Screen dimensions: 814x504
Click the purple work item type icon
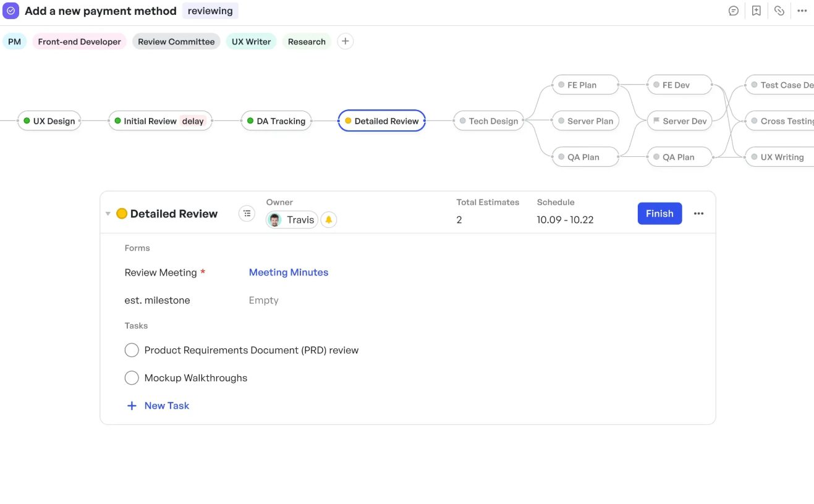click(11, 11)
